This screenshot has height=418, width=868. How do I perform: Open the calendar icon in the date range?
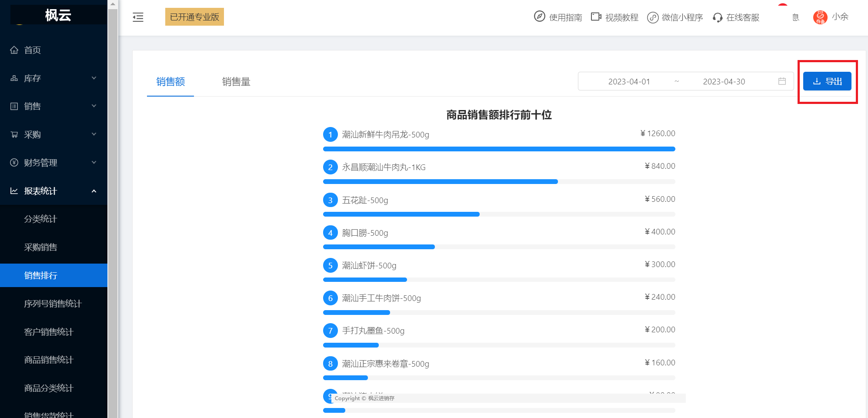pos(782,81)
